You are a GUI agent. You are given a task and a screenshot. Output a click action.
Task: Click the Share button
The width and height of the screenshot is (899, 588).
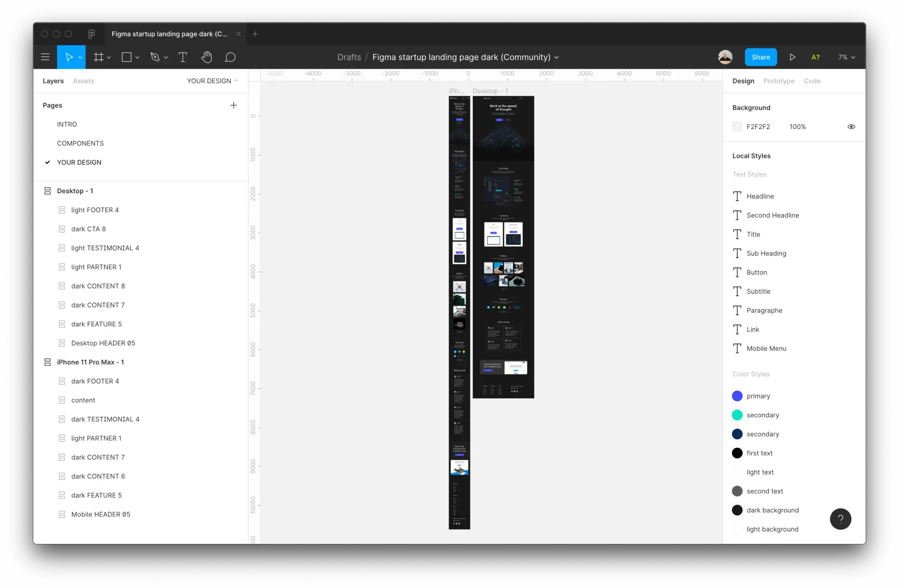761,57
